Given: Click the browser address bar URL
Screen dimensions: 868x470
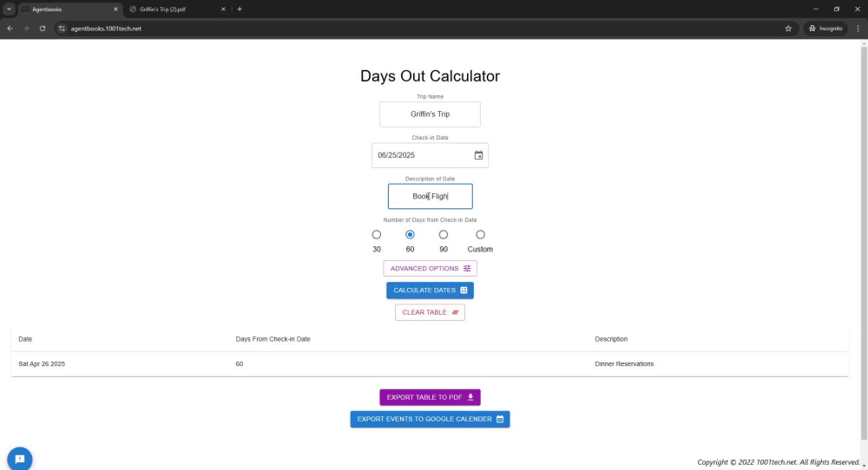Looking at the screenshot, I should [x=106, y=29].
